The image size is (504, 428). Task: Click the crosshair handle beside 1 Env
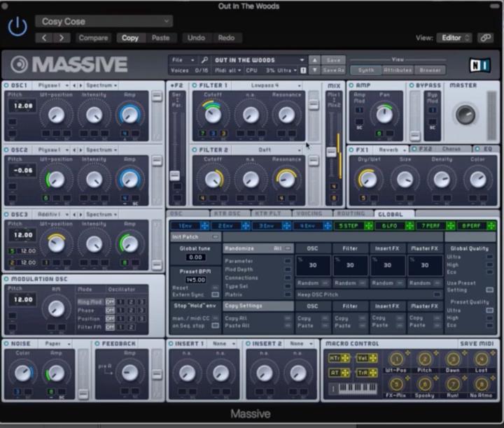point(206,226)
